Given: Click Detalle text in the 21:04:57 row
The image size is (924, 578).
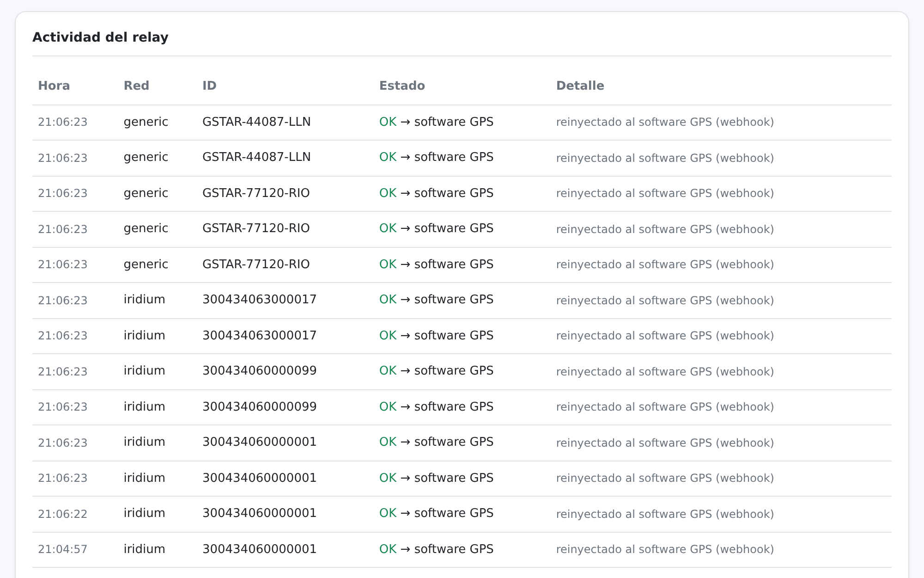Looking at the screenshot, I should pyautogui.click(x=665, y=549).
